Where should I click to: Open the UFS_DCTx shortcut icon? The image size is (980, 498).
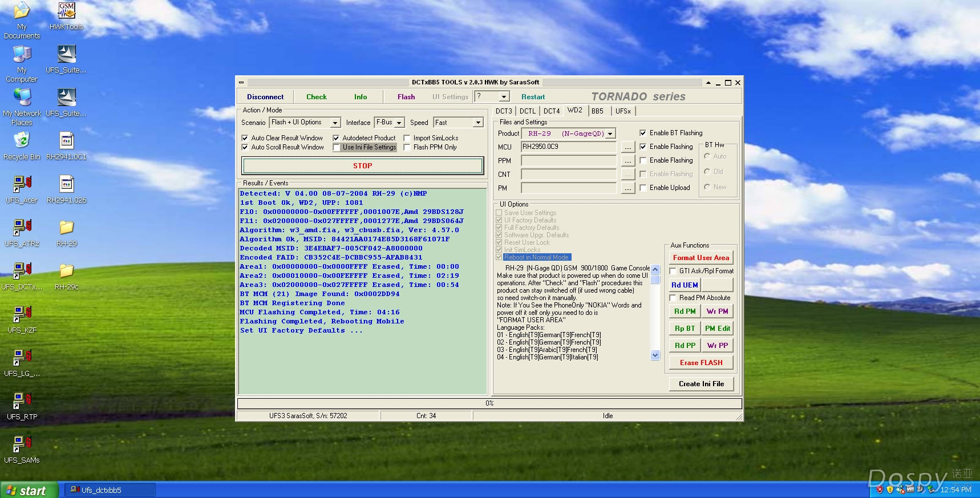[x=22, y=276]
